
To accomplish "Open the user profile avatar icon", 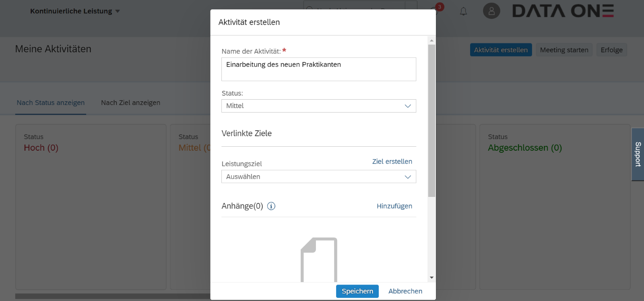I will tap(491, 11).
